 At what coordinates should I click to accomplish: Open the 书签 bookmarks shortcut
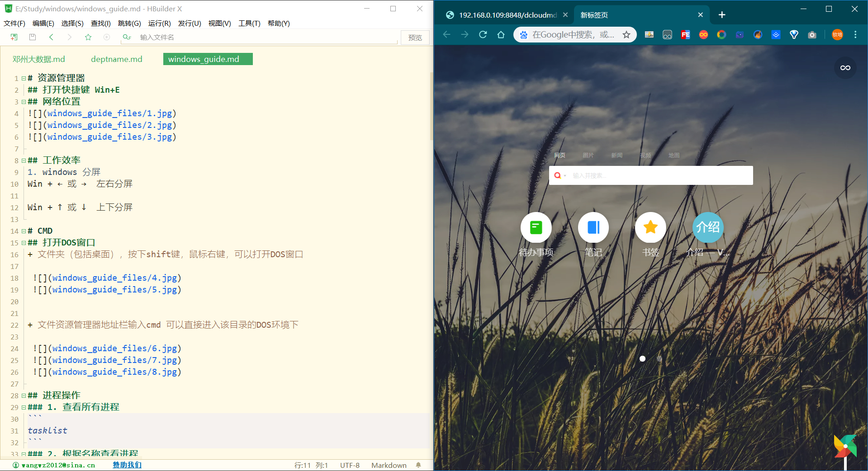650,227
